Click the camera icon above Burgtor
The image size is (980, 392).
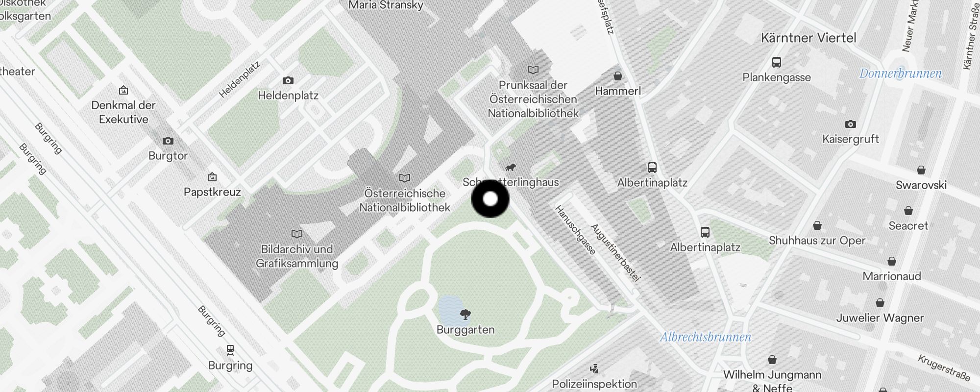click(168, 141)
